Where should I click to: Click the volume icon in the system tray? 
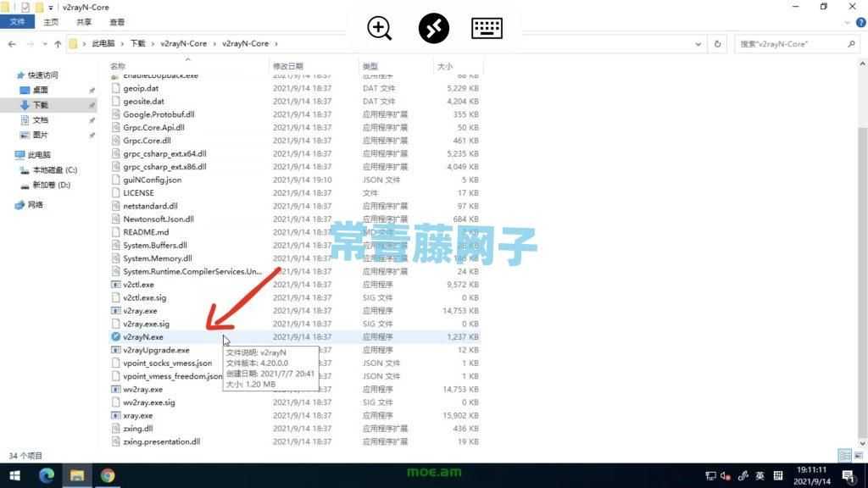pyautogui.click(x=724, y=475)
